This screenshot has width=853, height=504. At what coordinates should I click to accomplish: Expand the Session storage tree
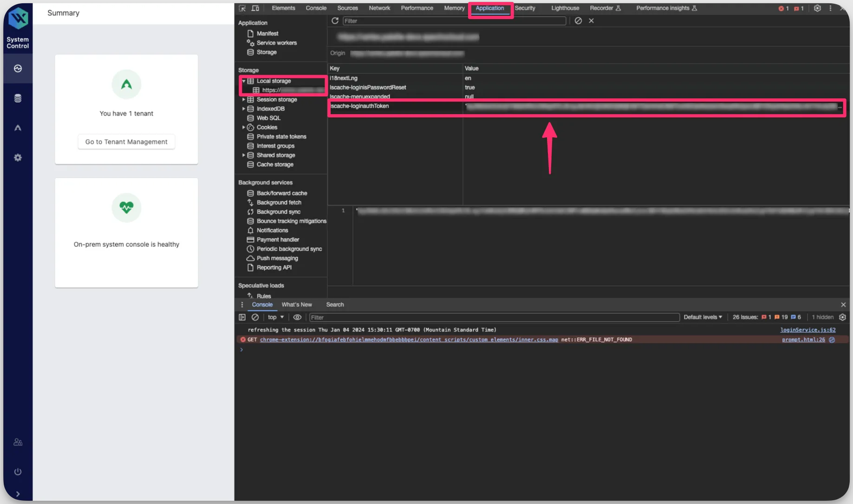tap(244, 100)
